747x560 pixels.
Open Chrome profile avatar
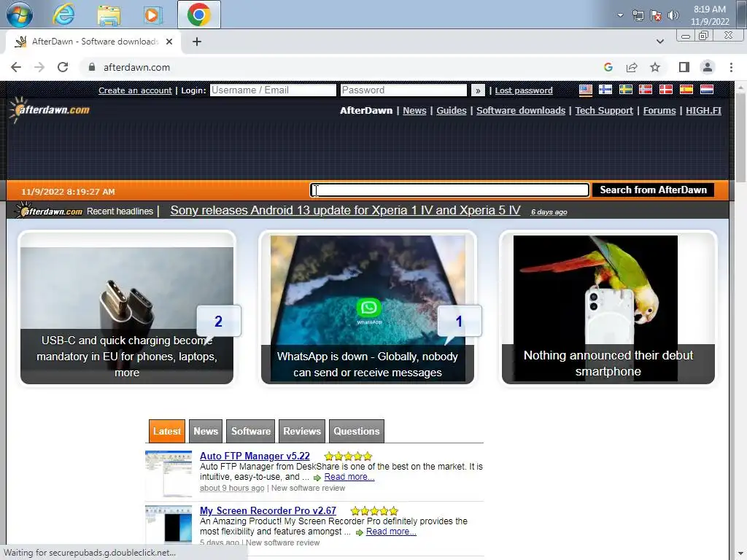708,67
